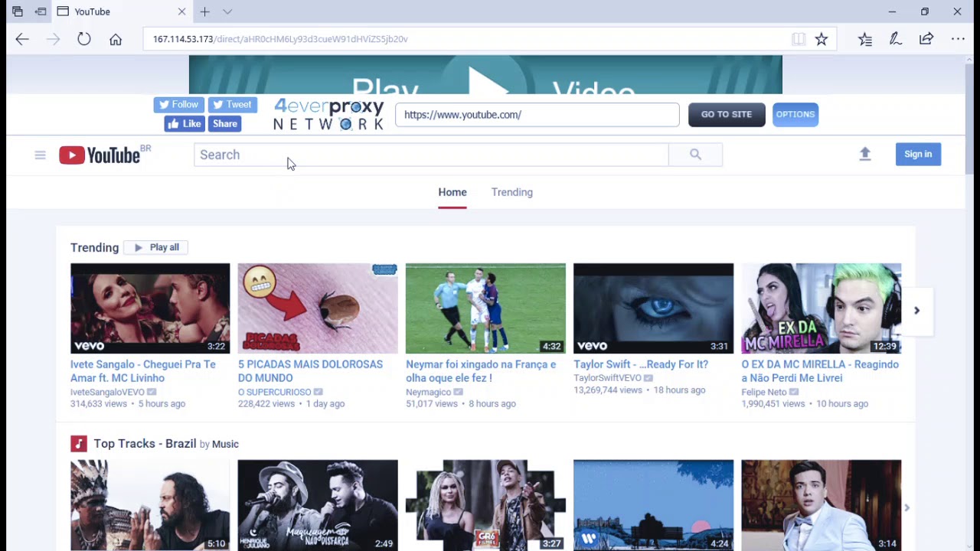This screenshot has height=551, width=980.
Task: Open title 5 PICADAS MAIS DOLOROSAS DO MUNDO
Action: (310, 371)
